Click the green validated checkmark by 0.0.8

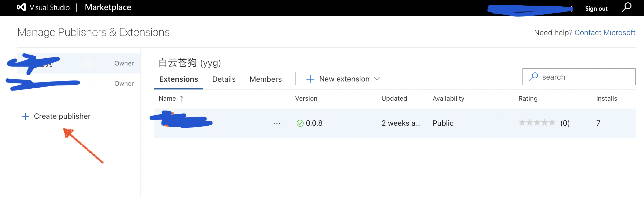(x=300, y=123)
